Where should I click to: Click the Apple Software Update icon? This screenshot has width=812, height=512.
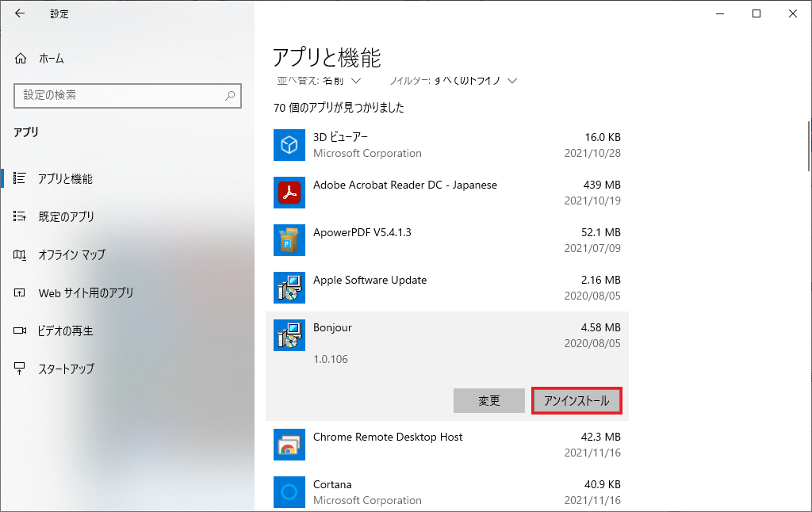pyautogui.click(x=289, y=287)
